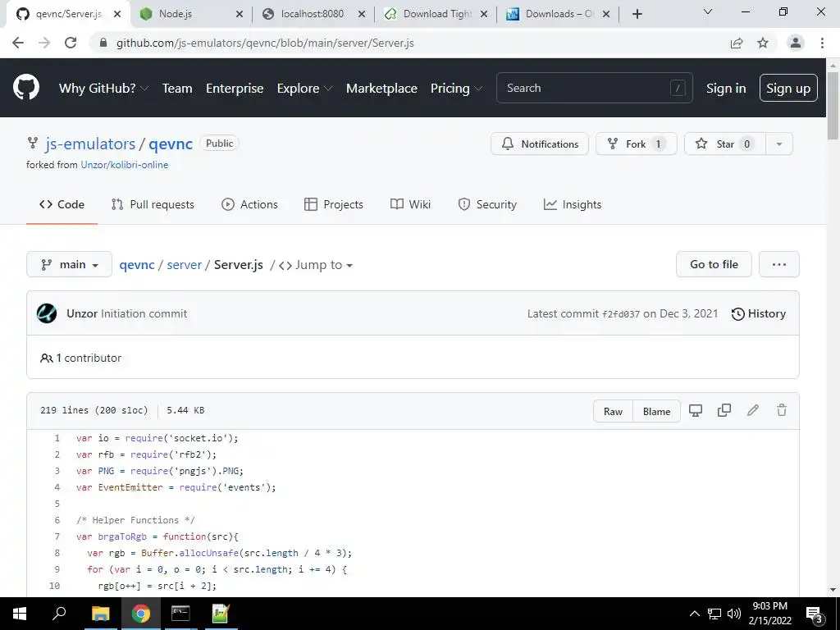Open the Jump to dropdown
The height and width of the screenshot is (630, 840).
click(x=316, y=265)
